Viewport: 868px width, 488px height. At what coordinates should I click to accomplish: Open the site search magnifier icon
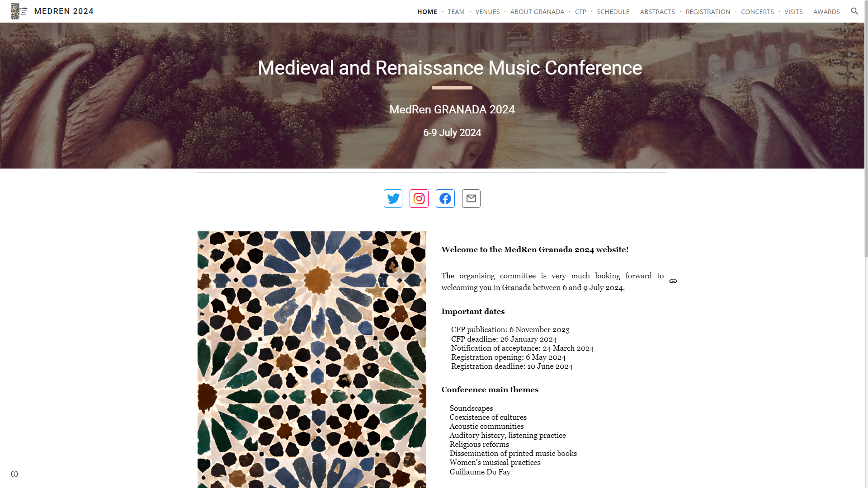pyautogui.click(x=854, y=11)
